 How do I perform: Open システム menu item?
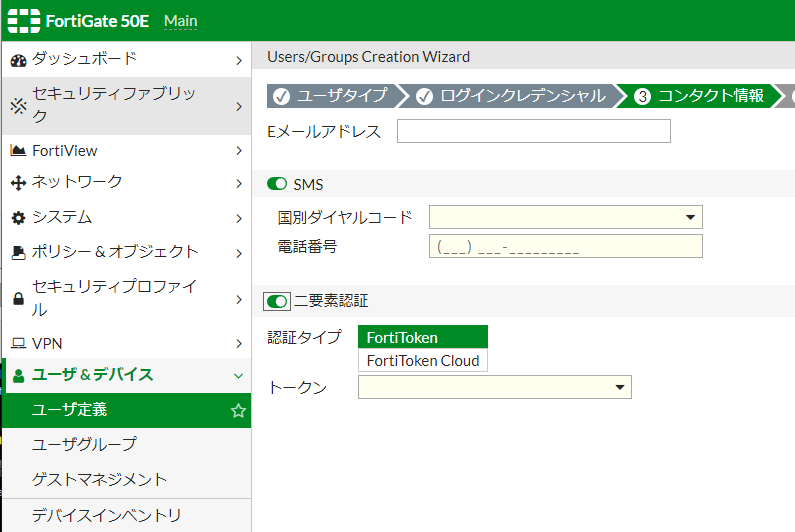tap(127, 218)
